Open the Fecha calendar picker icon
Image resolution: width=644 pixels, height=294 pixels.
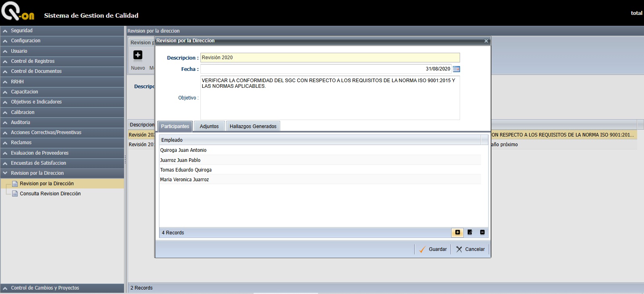456,69
